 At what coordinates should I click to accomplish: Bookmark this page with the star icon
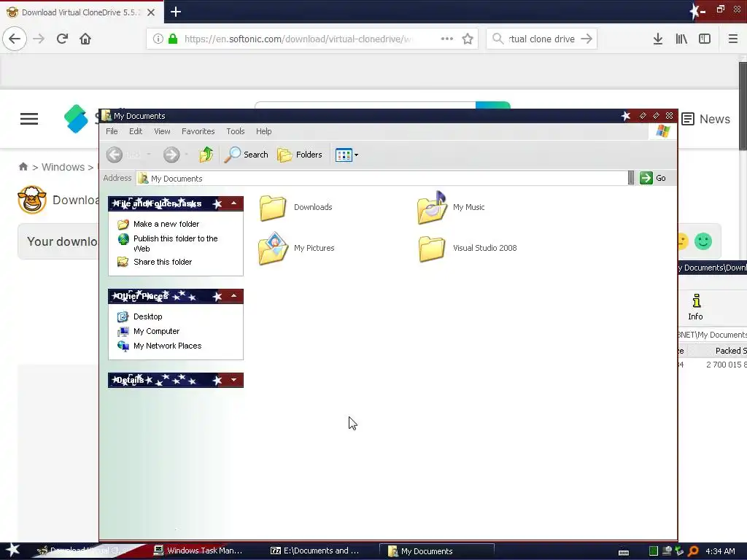click(x=468, y=39)
